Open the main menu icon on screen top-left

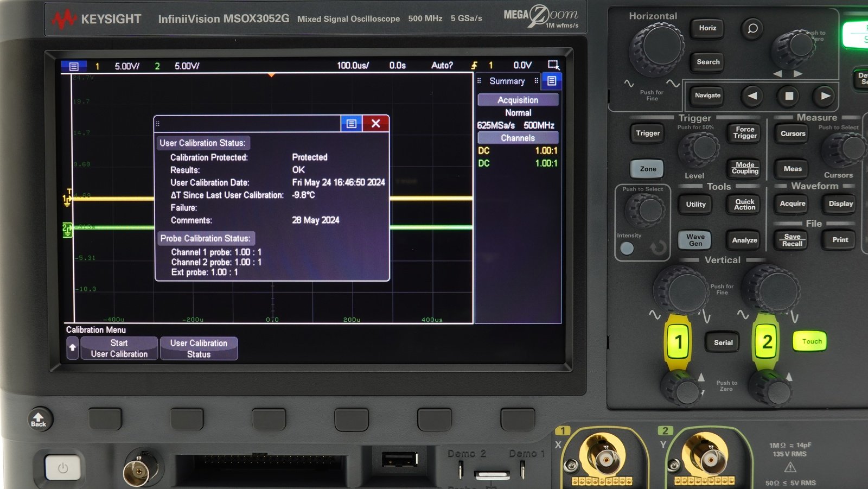(74, 66)
